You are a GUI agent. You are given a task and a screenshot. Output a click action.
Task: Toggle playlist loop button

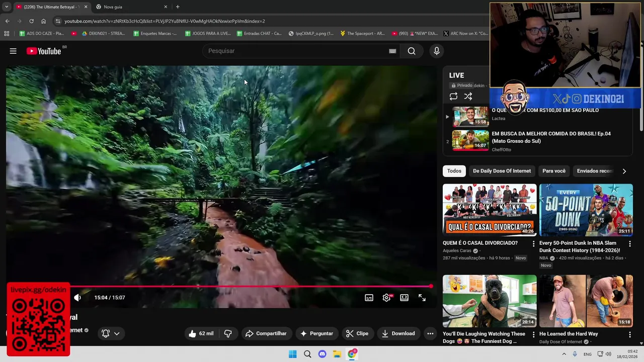(x=453, y=97)
